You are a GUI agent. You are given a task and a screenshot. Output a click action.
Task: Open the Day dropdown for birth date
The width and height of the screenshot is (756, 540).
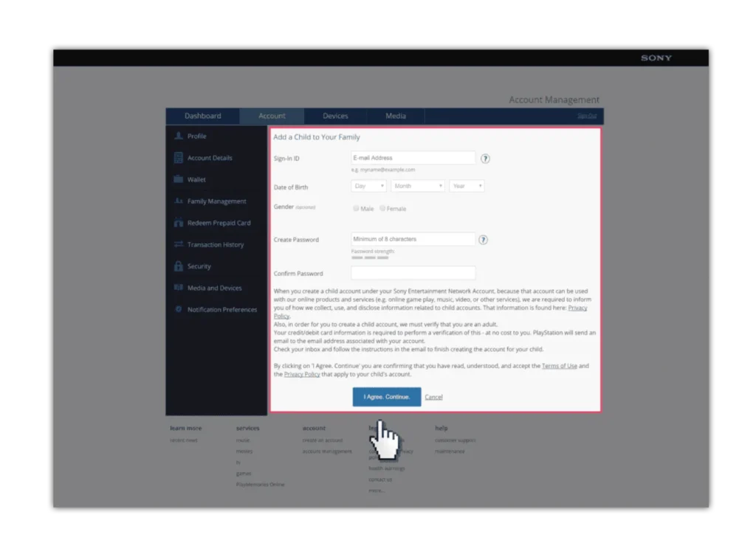click(368, 187)
